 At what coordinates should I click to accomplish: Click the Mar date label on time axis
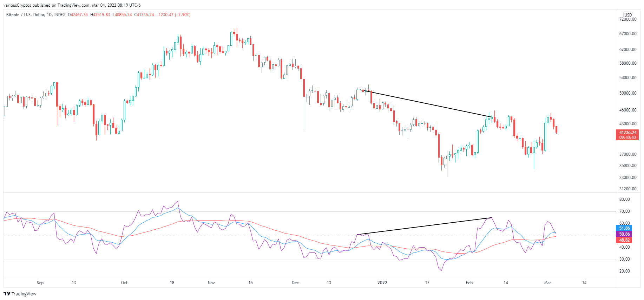tap(548, 283)
